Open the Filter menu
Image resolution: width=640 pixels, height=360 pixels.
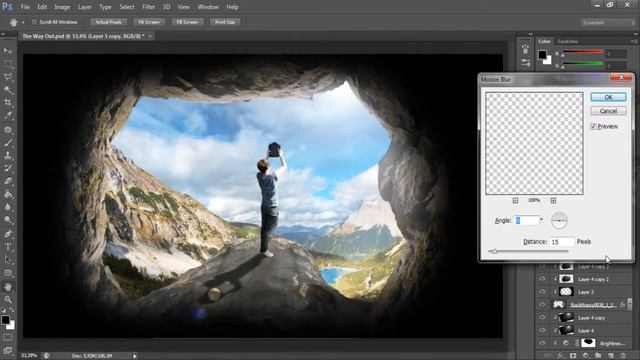tap(149, 7)
